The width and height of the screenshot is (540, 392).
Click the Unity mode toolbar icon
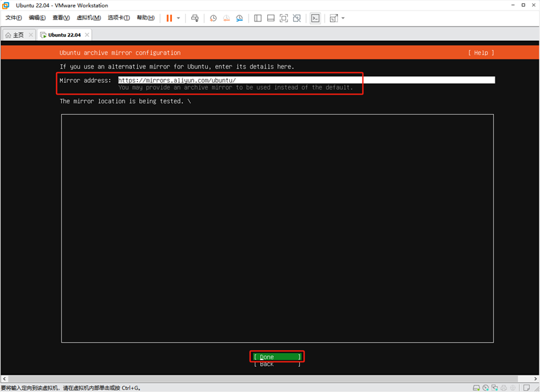[x=297, y=18]
